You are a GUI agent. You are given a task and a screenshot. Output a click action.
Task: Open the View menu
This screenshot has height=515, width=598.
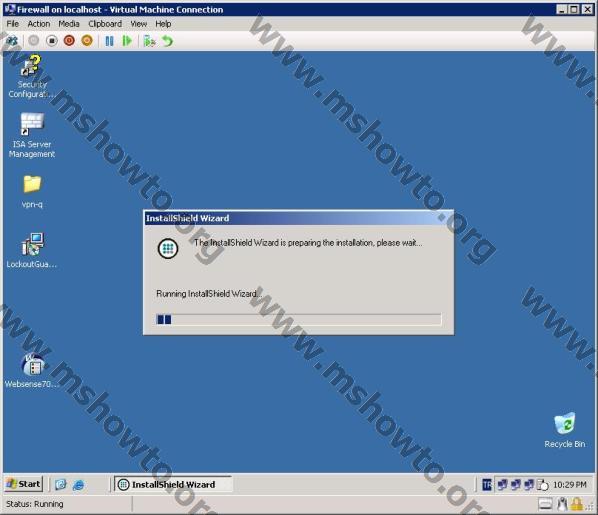[x=138, y=24]
